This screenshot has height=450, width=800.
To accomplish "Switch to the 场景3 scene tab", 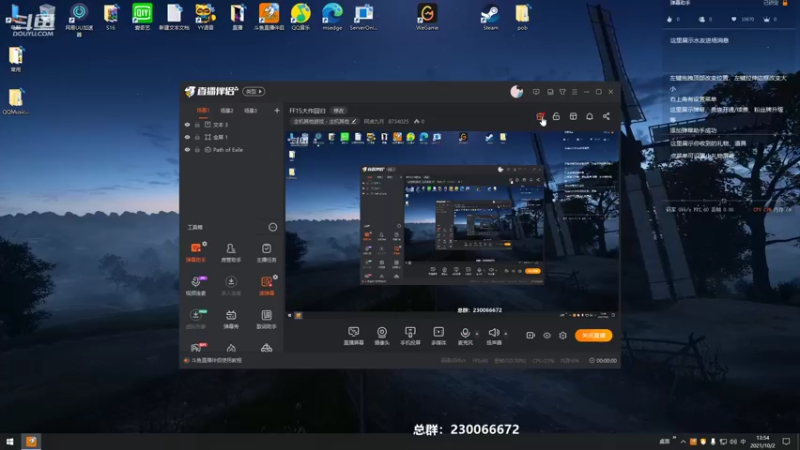I will point(250,110).
